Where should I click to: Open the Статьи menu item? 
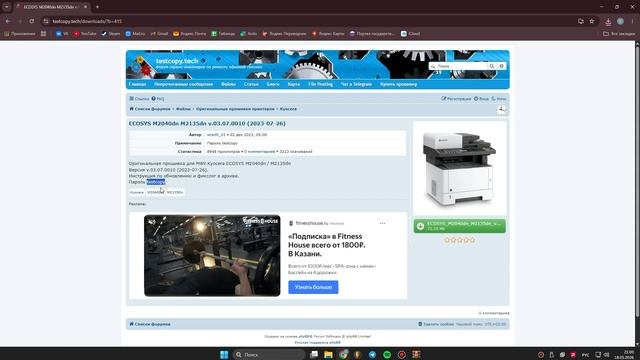[251, 84]
